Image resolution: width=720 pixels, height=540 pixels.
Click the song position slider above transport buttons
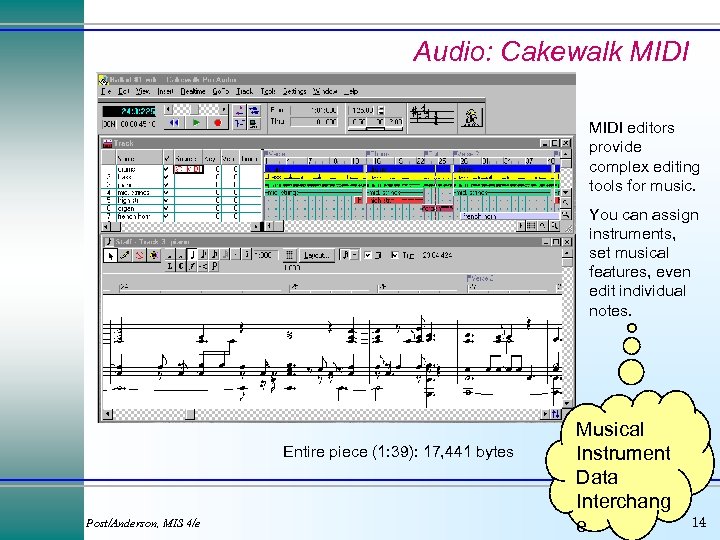pyautogui.click(x=196, y=109)
